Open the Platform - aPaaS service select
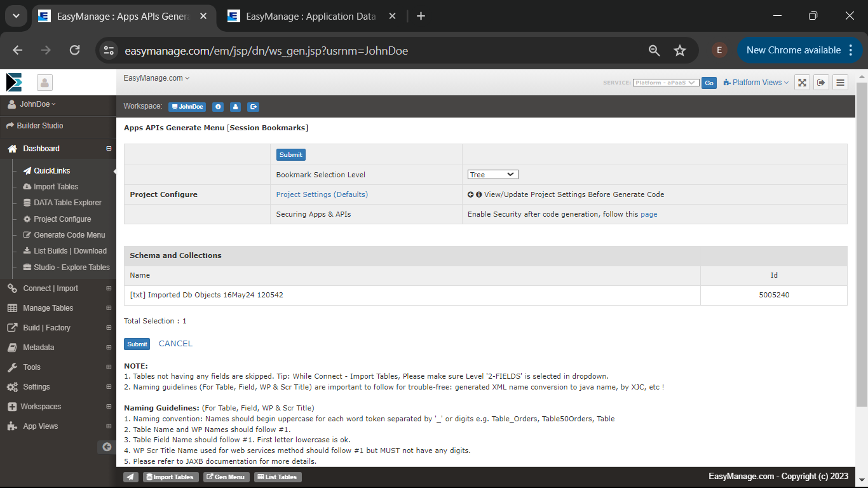The height and width of the screenshot is (488, 868). [x=666, y=83]
